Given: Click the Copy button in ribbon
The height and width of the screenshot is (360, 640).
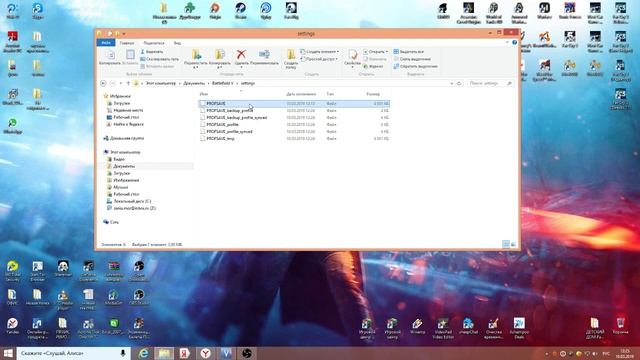Looking at the screenshot, I should pos(110,57).
